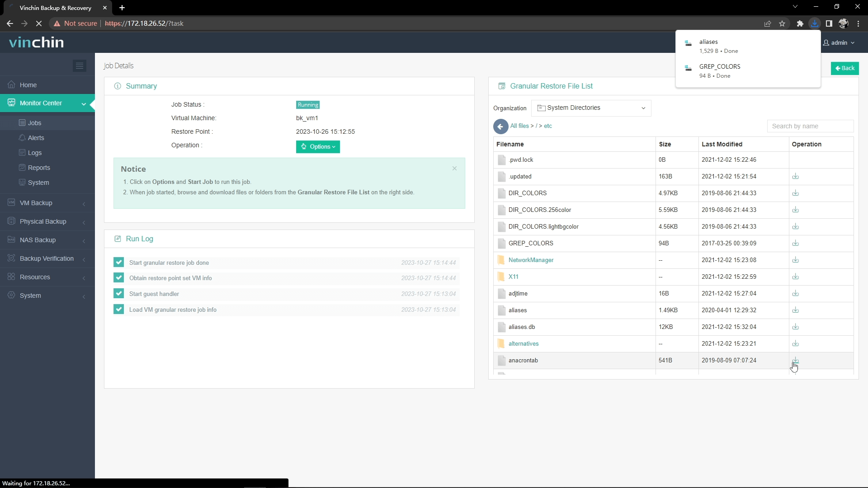Open Reports under Monitor Center

(47, 168)
